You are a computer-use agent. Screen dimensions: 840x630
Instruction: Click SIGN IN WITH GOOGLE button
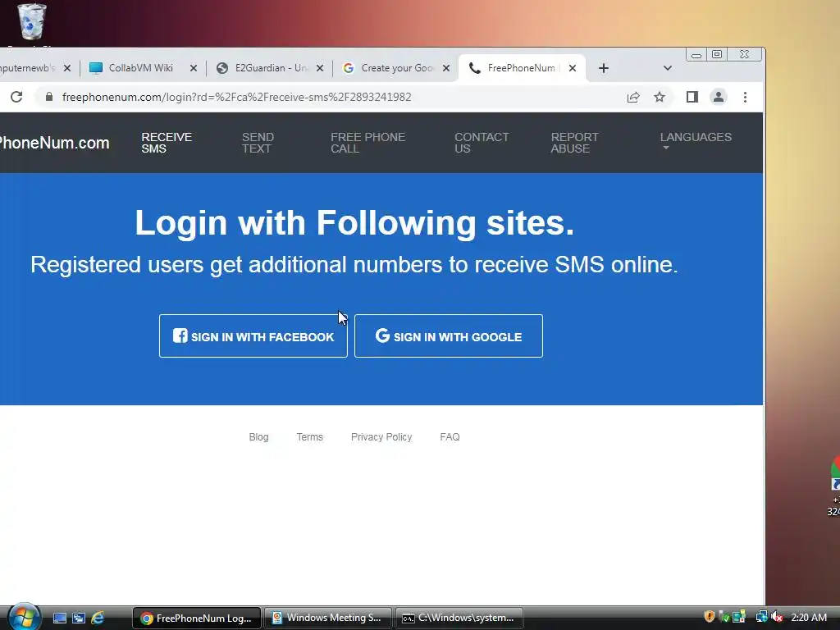pyautogui.click(x=449, y=336)
